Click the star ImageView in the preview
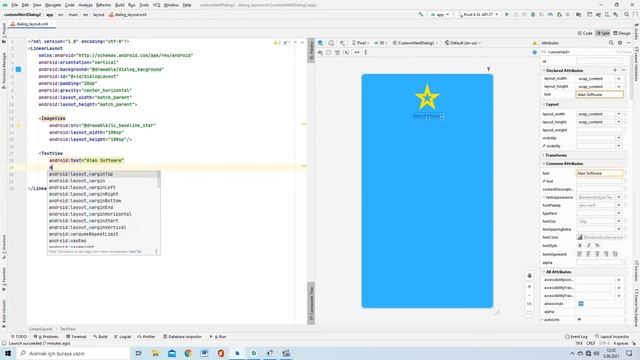Viewport: 640px width, 360px height. coord(427,97)
